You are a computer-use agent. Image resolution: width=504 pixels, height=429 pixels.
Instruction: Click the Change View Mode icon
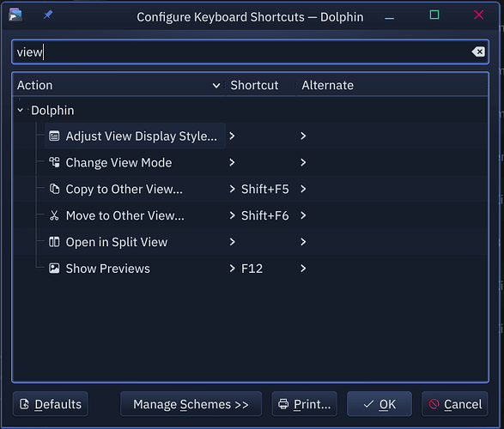point(54,162)
